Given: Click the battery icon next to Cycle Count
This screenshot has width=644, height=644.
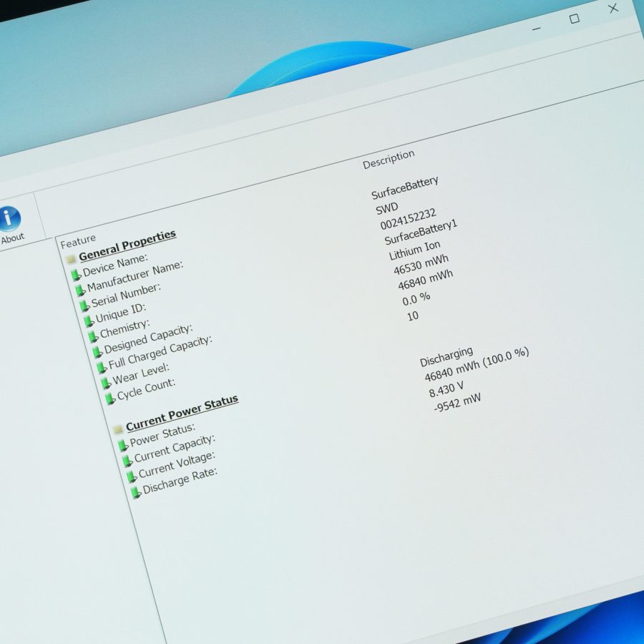Looking at the screenshot, I should coord(109,398).
